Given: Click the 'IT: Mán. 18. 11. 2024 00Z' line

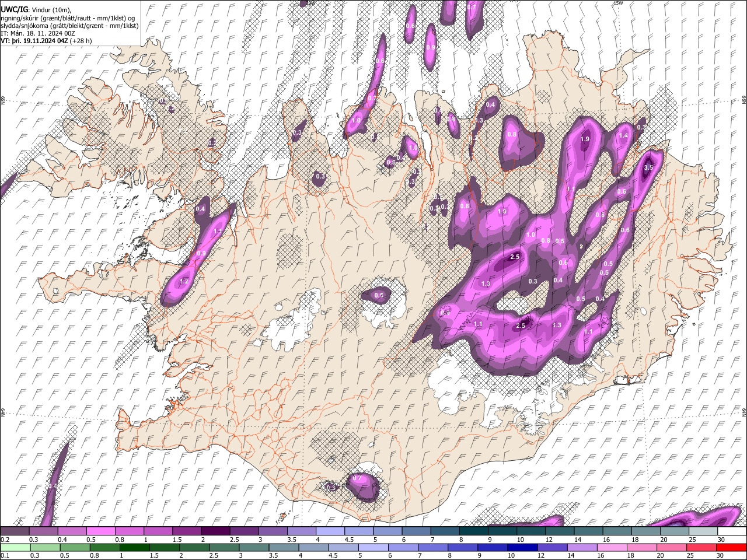Looking at the screenshot, I should point(37,33).
